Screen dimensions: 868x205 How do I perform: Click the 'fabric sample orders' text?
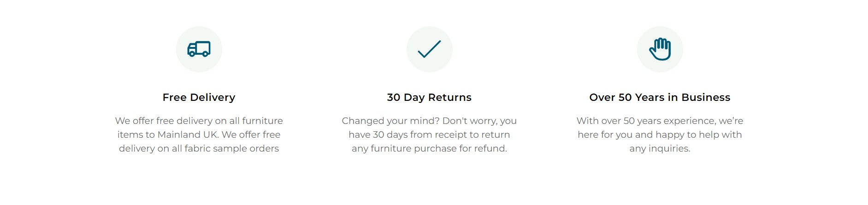pos(232,148)
